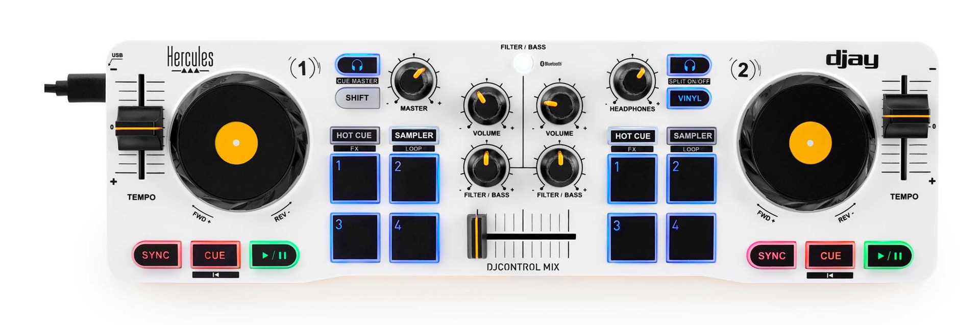Toggle SYNC on deck 1
Viewport: 980px width, 325px height.
pos(156,255)
